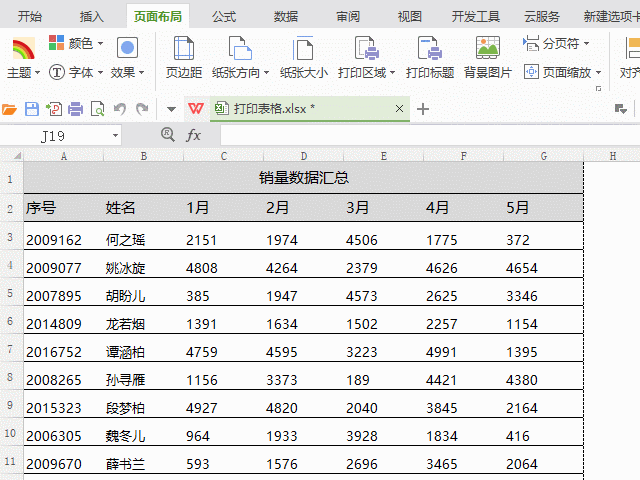Click the save icon in quick toolbar

(32, 109)
